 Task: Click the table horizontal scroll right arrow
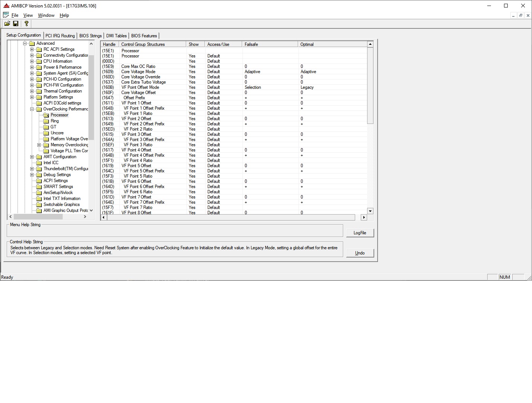(364, 217)
